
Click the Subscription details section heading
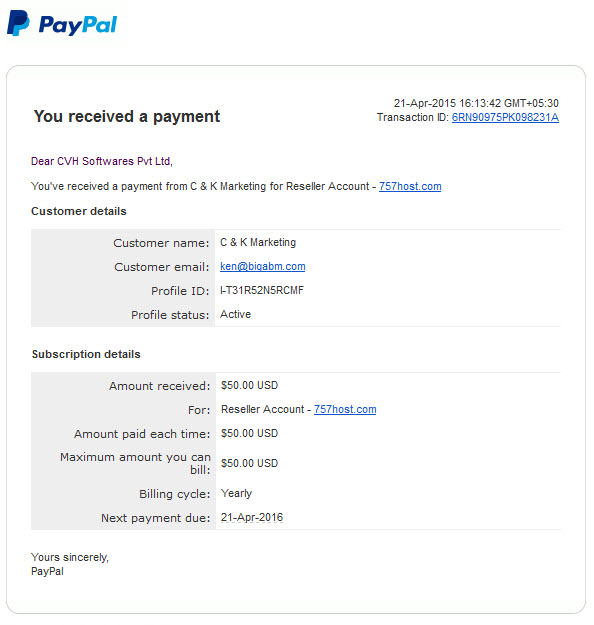coord(86,354)
